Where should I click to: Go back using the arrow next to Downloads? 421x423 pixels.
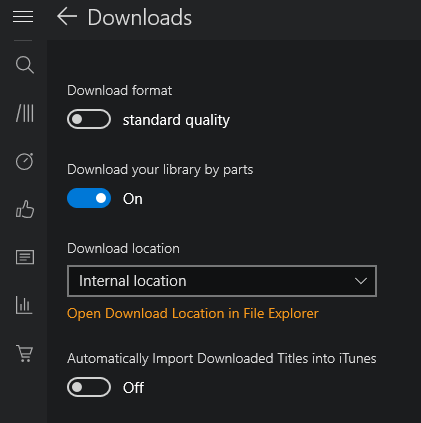(67, 17)
